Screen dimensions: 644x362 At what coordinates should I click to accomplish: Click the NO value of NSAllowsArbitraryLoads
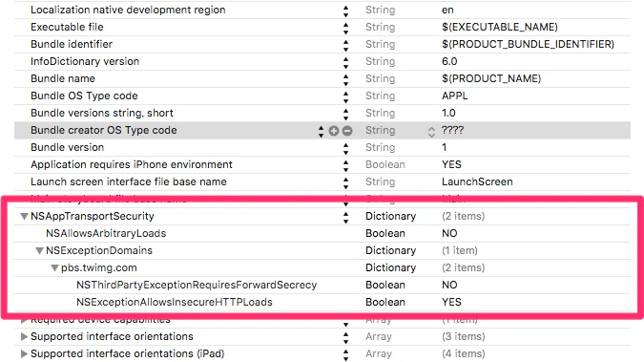(x=449, y=233)
